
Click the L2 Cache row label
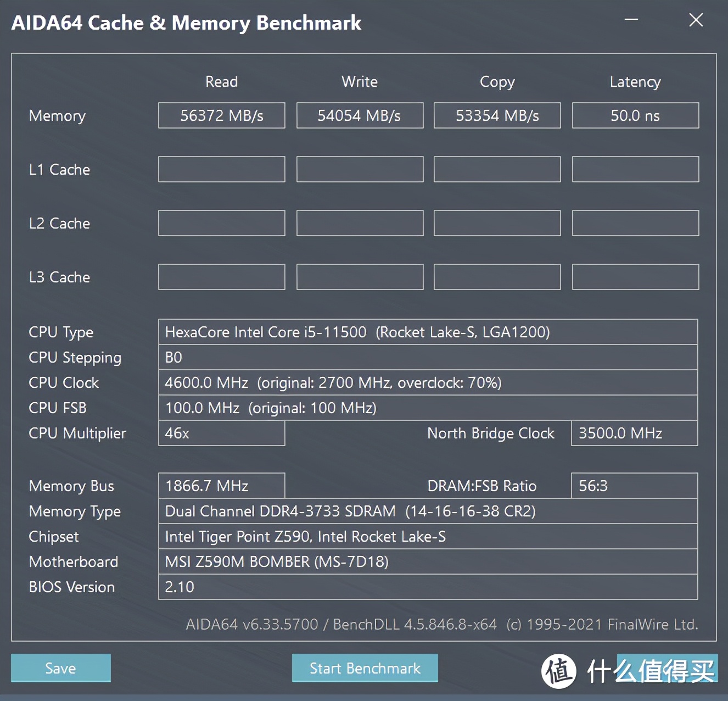click(59, 223)
